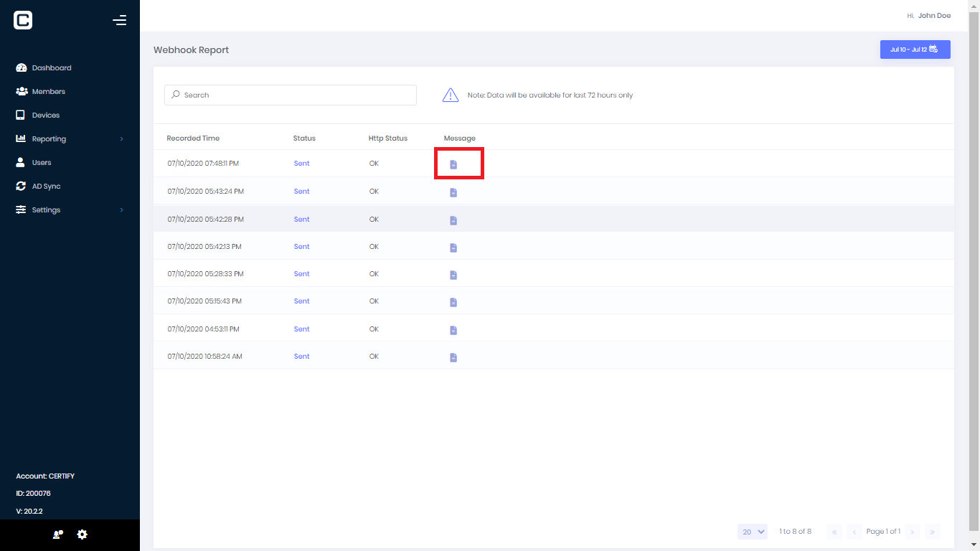Open the Reporting menu item

pyautogui.click(x=49, y=138)
